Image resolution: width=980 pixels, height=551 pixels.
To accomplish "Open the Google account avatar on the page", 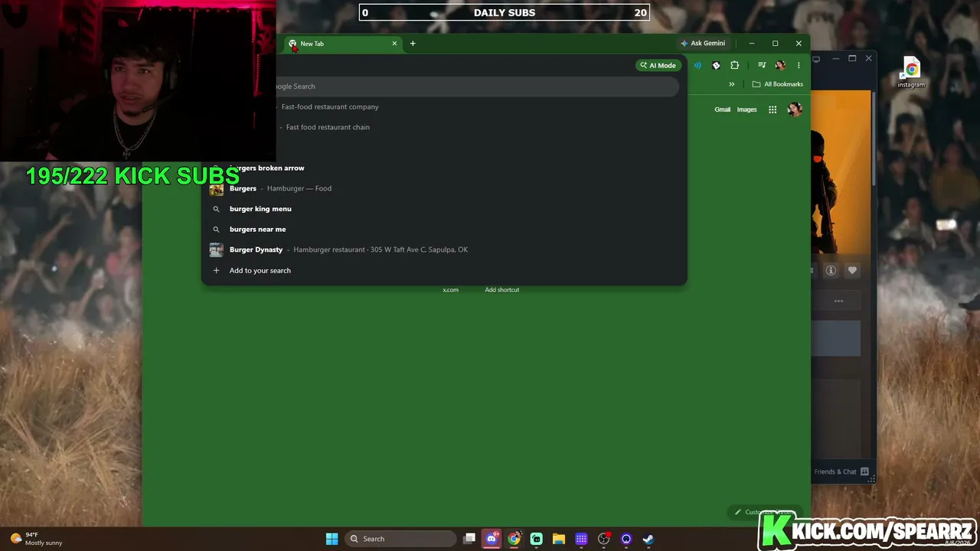I will coord(795,109).
